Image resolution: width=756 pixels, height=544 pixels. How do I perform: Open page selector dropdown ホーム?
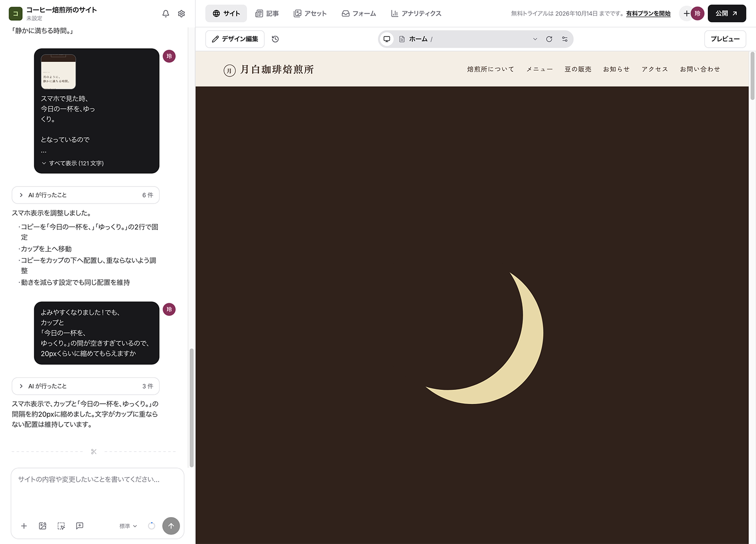point(468,39)
